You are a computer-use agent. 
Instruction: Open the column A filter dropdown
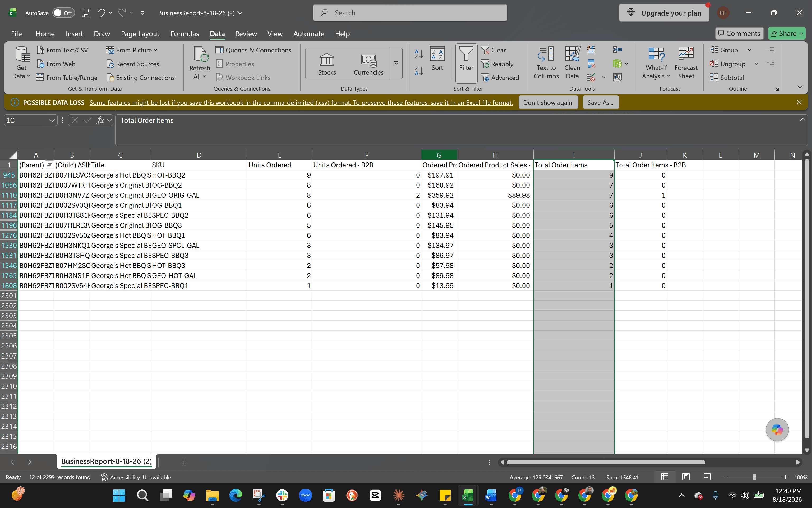[x=49, y=165]
